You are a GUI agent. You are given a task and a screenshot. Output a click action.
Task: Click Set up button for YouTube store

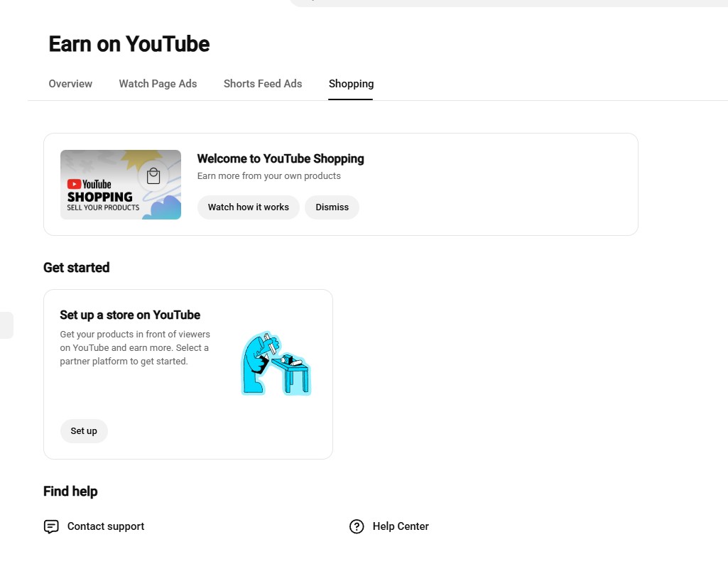click(84, 430)
